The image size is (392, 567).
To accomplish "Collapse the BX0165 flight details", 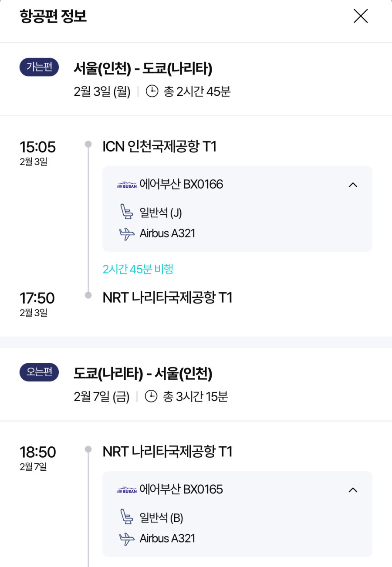I will [353, 490].
